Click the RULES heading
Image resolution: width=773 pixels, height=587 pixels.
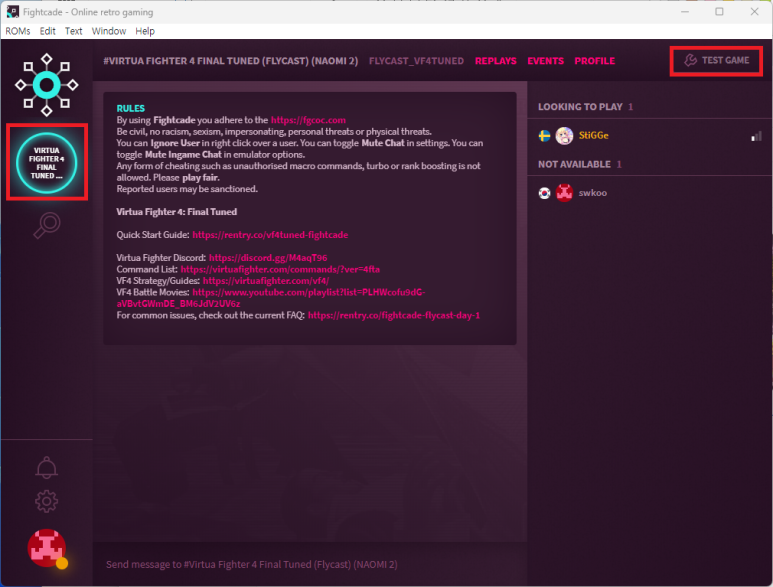(131, 108)
